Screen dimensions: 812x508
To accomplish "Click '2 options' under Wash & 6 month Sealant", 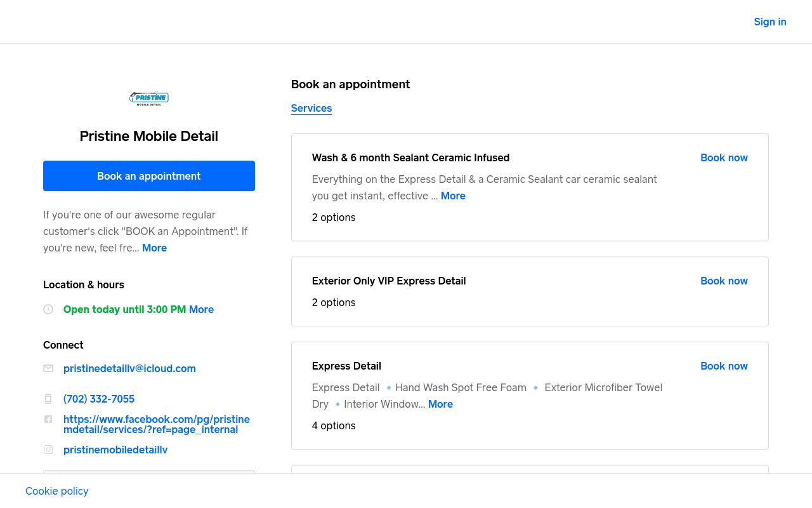I will [x=334, y=217].
